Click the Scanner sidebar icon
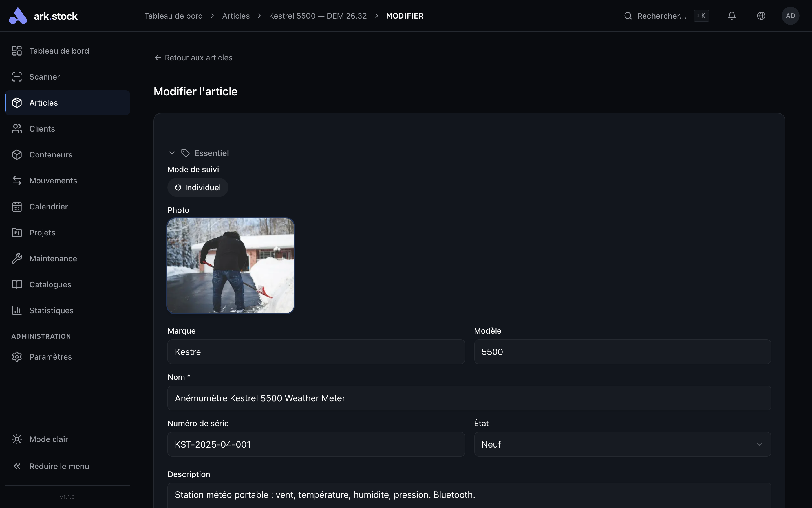The width and height of the screenshot is (812, 508). (x=17, y=76)
